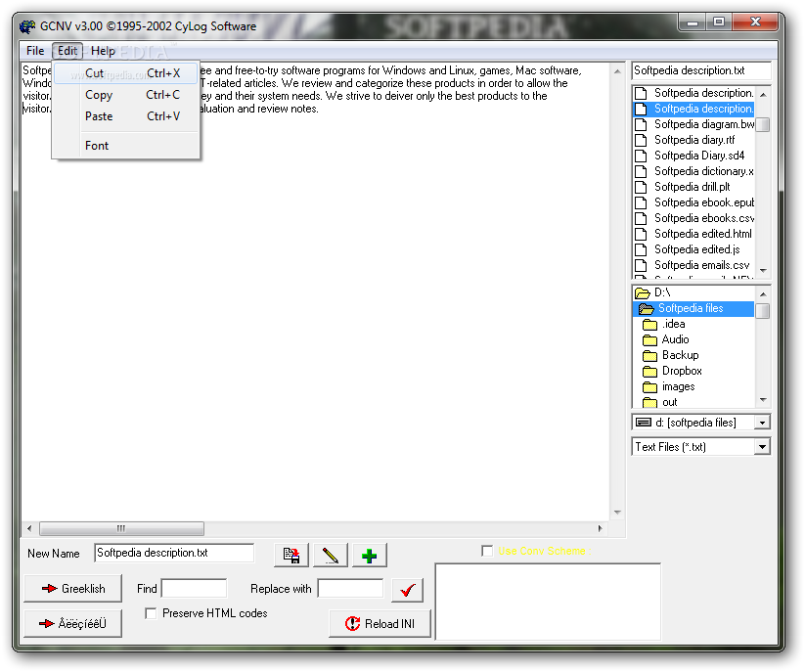
Task: Click the green plus add button
Action: point(369,555)
